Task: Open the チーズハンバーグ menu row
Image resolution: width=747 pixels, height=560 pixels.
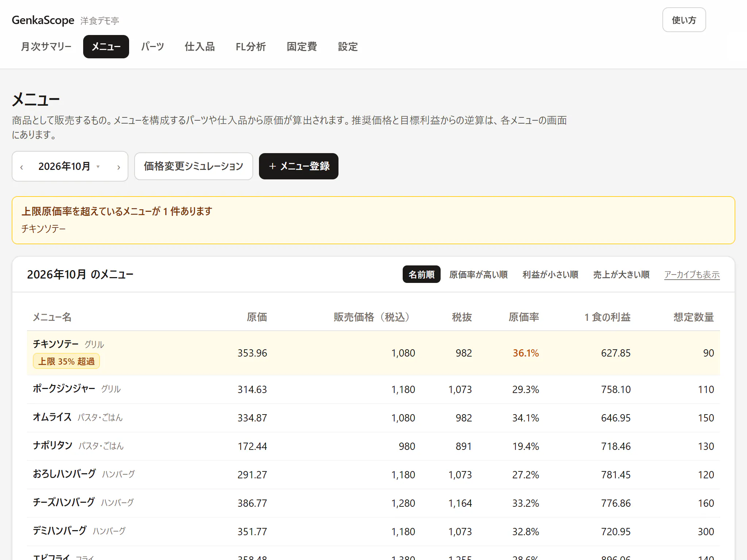Action: [x=373, y=503]
